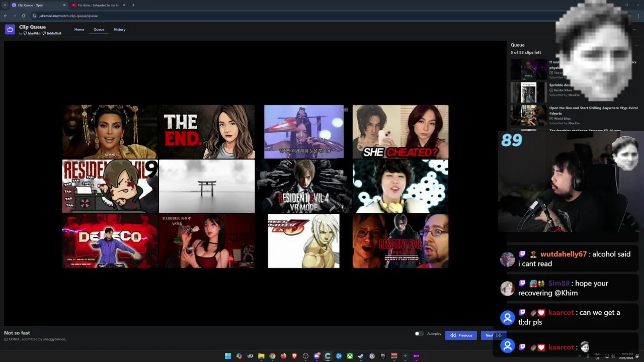Open the taskbar clock and date

[627, 356]
